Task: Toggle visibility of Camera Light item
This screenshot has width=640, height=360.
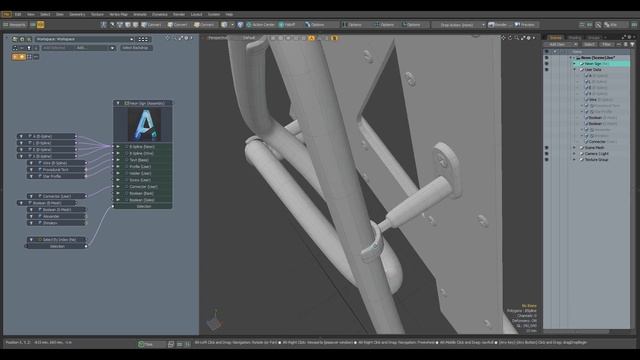Action: [547, 154]
